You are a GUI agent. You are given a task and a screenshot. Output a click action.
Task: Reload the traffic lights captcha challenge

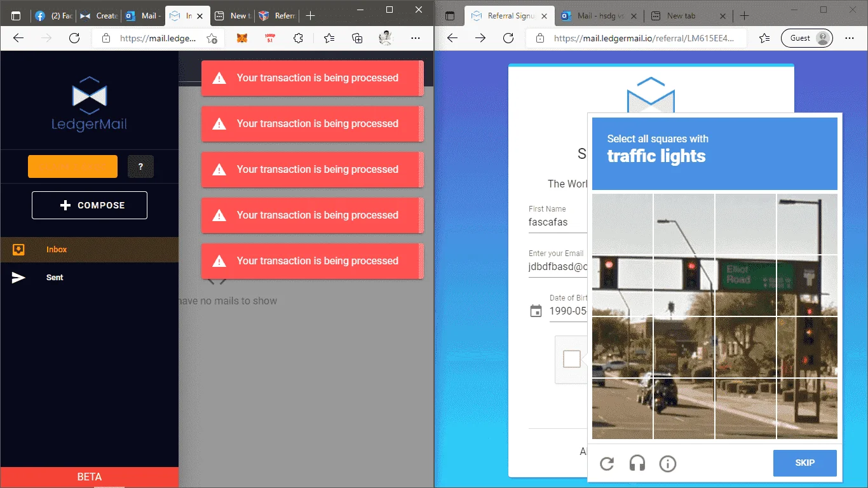[607, 463]
